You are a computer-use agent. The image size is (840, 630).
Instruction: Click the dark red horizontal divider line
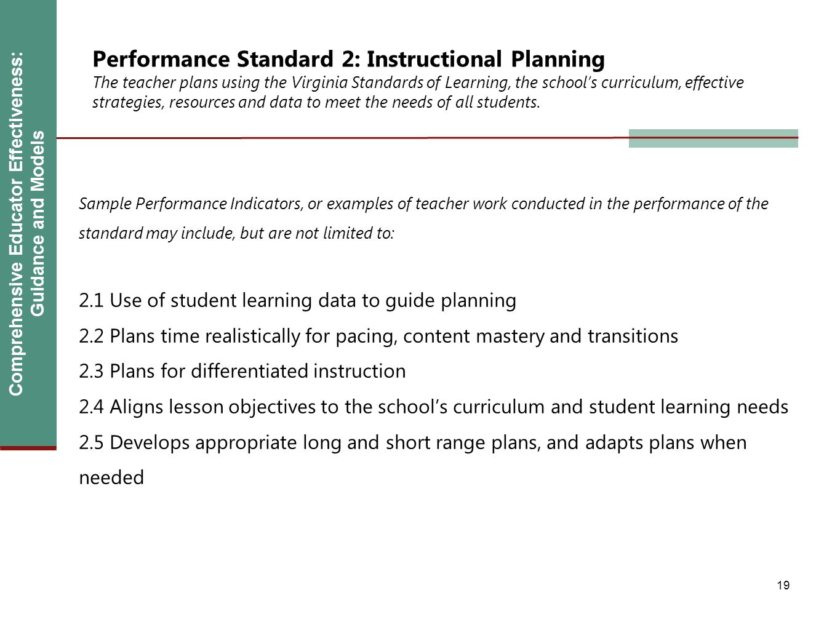(427, 138)
